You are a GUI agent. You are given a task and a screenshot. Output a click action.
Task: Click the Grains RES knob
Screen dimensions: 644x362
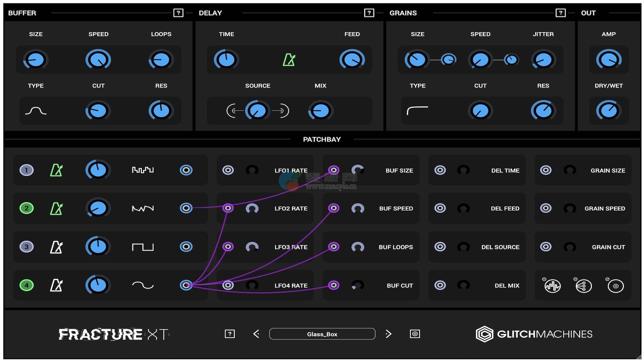543,111
